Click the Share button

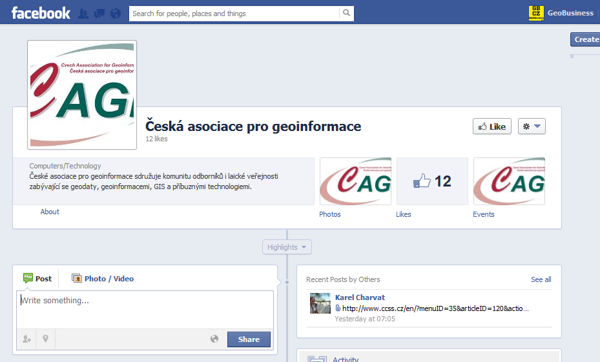[249, 339]
